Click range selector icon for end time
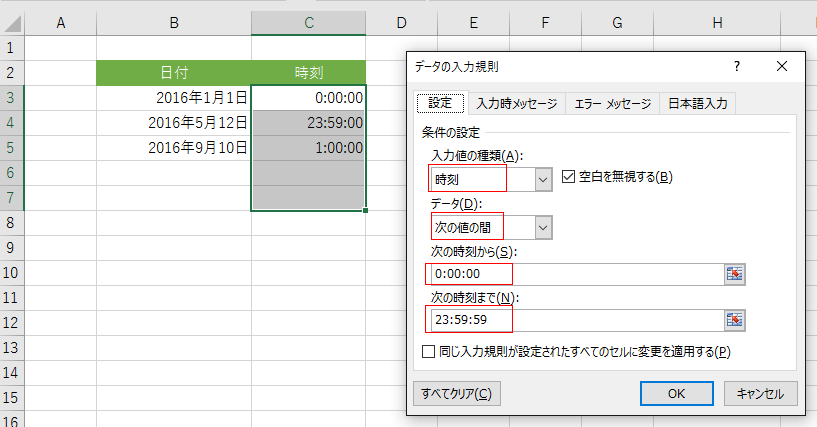Image resolution: width=817 pixels, height=427 pixels. click(x=736, y=319)
